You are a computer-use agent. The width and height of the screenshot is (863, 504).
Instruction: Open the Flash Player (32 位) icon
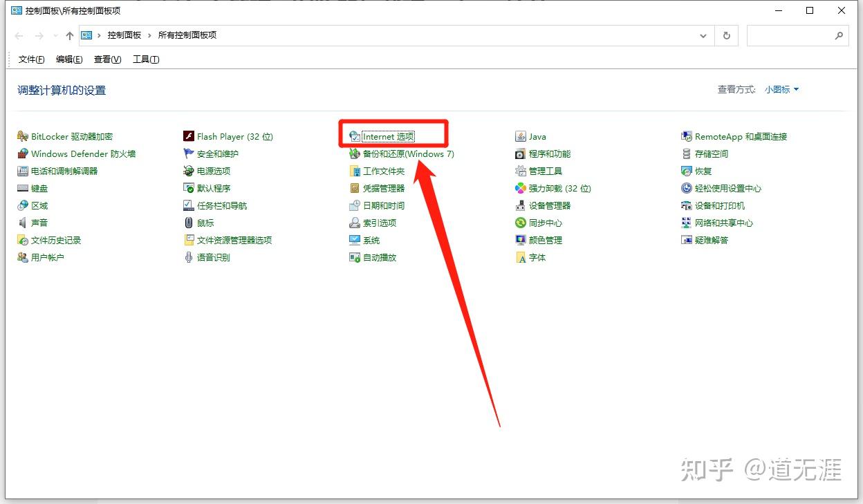tap(189, 137)
